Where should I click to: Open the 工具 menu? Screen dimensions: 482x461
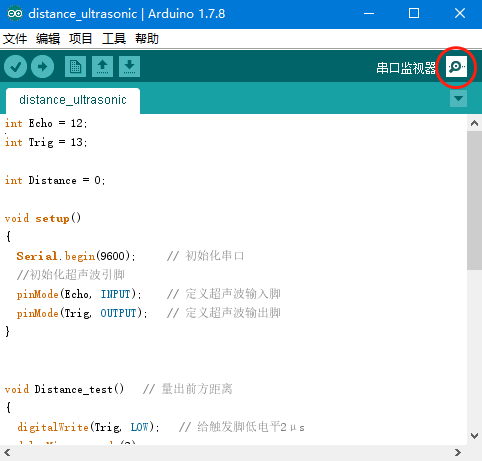coord(114,39)
